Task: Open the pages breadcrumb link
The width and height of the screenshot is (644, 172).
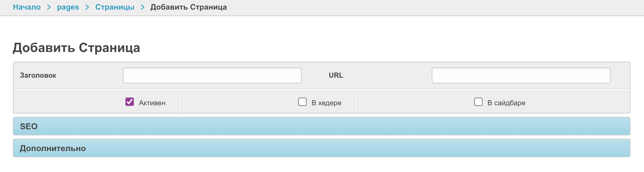Action: (x=68, y=7)
